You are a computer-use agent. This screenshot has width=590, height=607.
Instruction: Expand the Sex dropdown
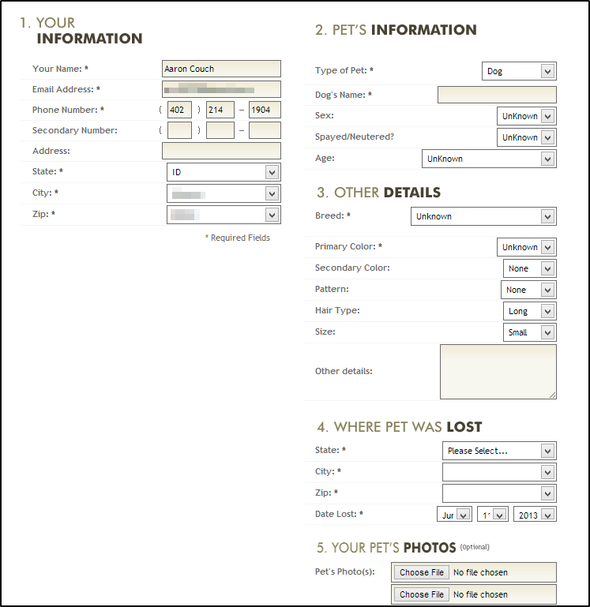tap(527, 116)
